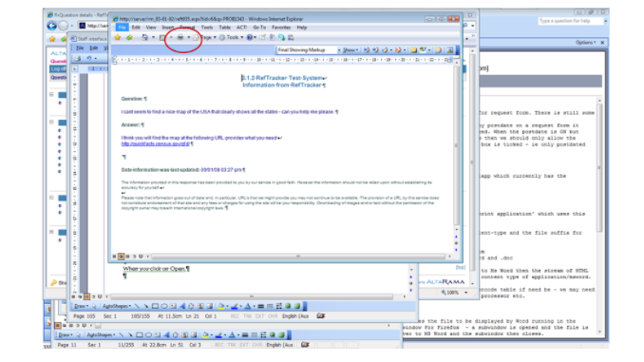Click Shadow Style icon in Page 105 window

coord(288,306)
